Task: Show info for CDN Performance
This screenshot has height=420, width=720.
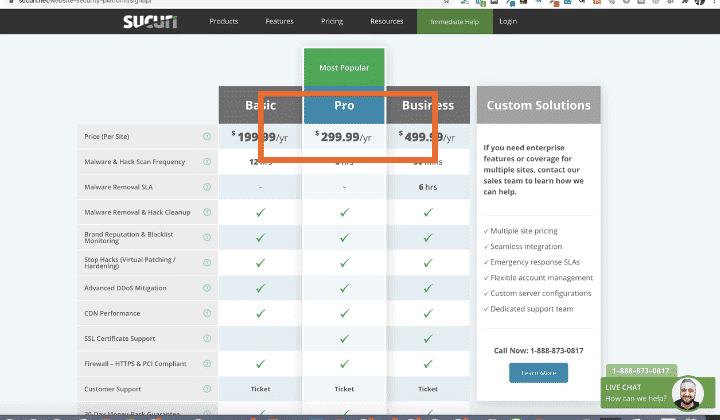Action: pos(207,313)
